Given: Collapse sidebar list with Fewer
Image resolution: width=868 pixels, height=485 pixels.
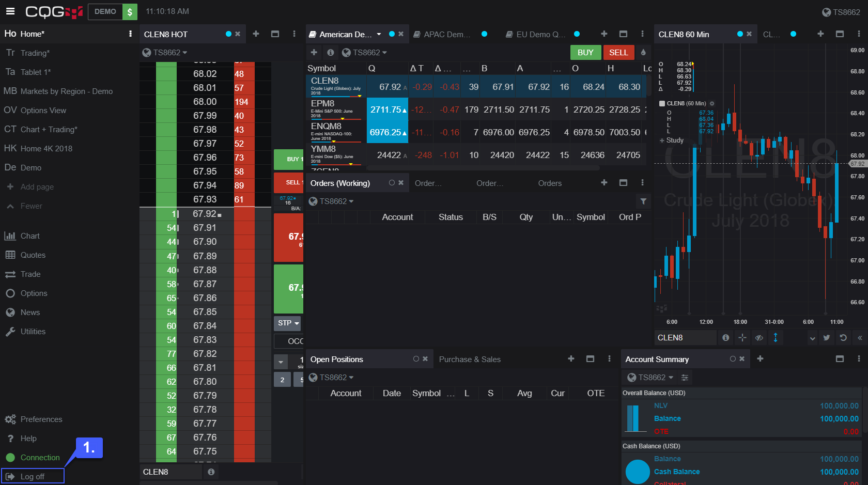Looking at the screenshot, I should tap(24, 206).
